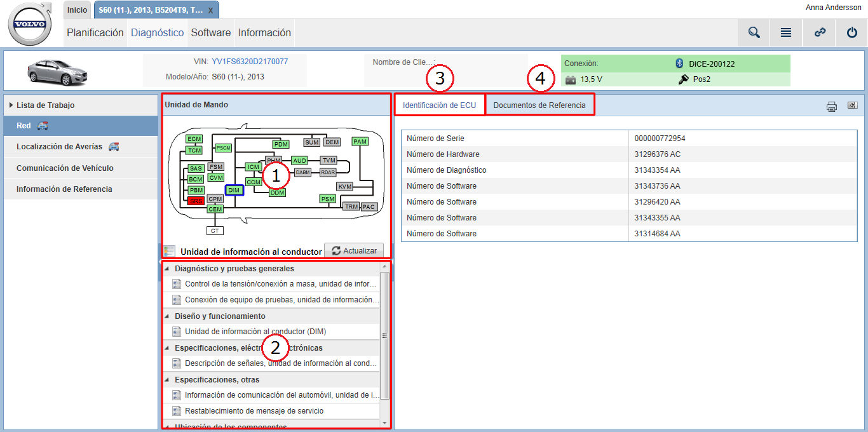Click the chain link connection icon

click(820, 32)
